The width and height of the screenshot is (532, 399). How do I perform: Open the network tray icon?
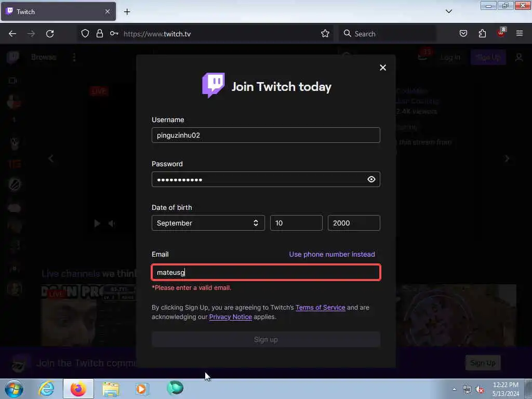(467, 390)
